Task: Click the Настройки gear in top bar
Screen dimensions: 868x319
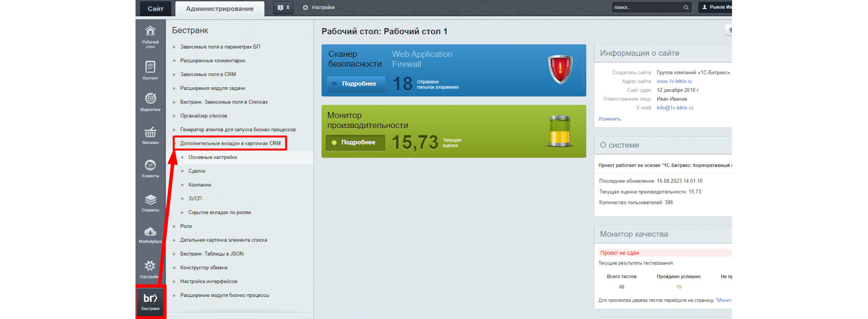Action: click(319, 8)
